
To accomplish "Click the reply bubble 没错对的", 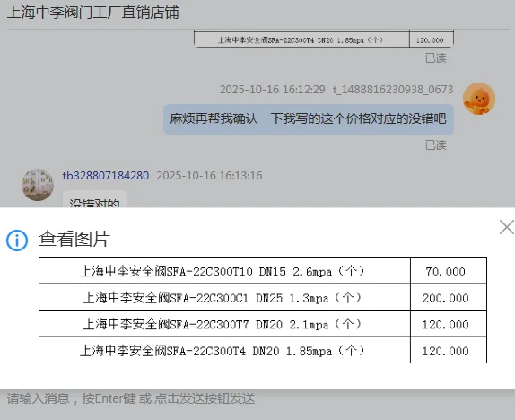I will [x=94, y=200].
